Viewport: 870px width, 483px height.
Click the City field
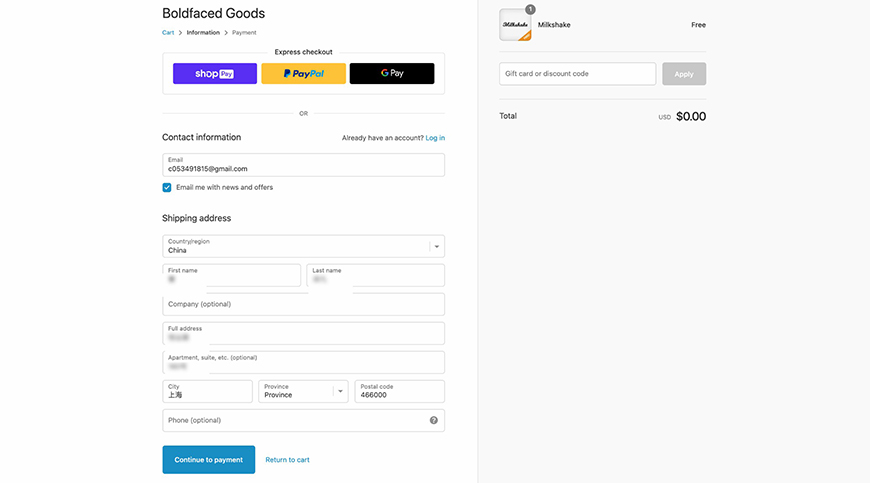point(208,392)
